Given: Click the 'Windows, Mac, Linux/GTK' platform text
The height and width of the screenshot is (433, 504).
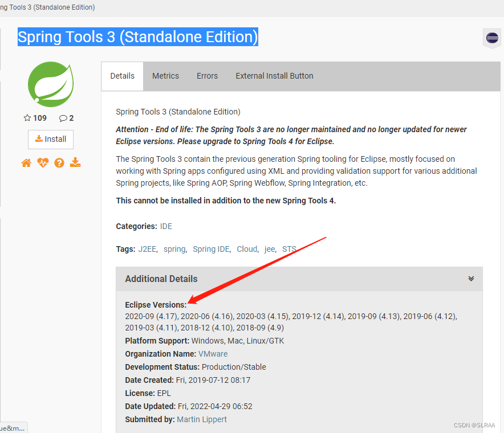Looking at the screenshot, I should pos(238,341).
